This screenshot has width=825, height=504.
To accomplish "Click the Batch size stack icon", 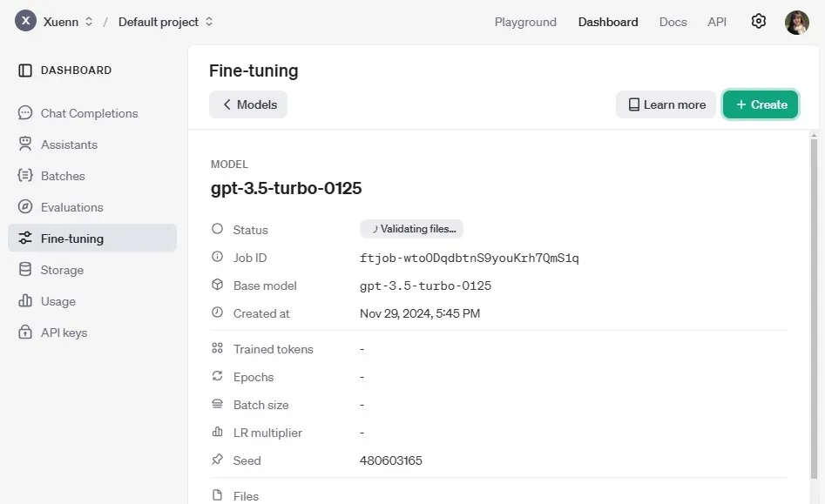I will (217, 404).
